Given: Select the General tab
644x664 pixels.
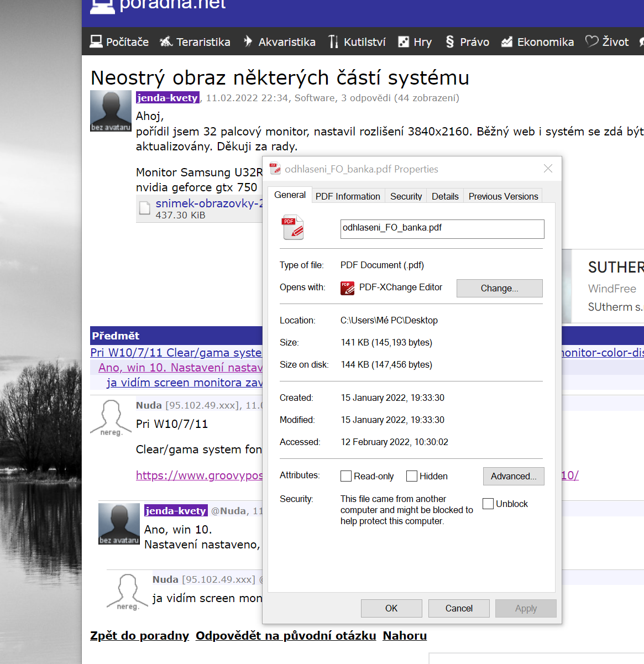Looking at the screenshot, I should click(290, 195).
